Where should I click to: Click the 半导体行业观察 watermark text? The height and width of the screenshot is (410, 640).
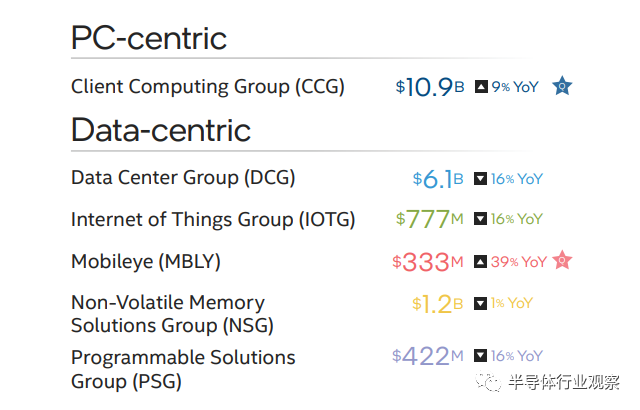click(x=564, y=382)
